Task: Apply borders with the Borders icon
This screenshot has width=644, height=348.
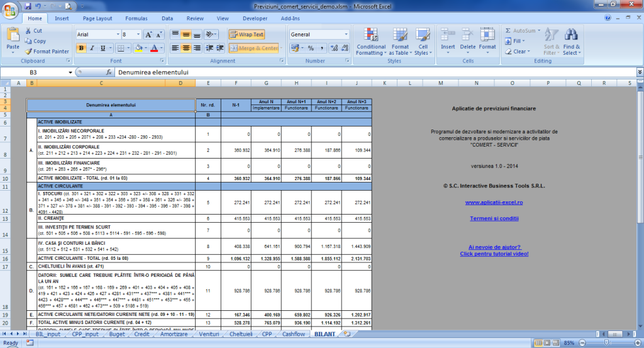Action: 120,48
